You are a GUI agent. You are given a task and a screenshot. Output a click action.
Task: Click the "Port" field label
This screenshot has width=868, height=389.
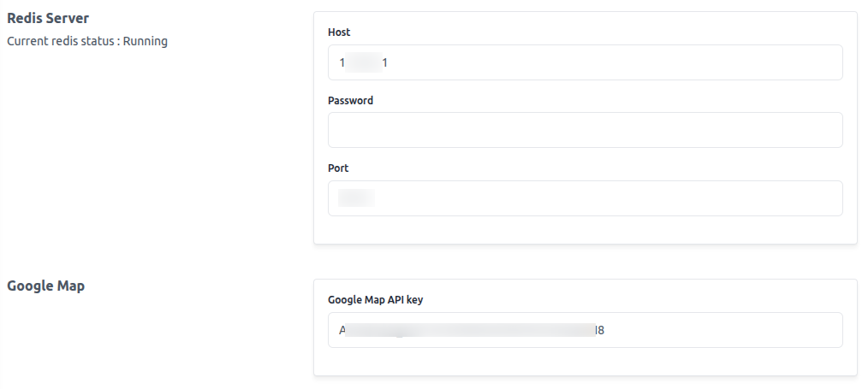click(x=338, y=168)
